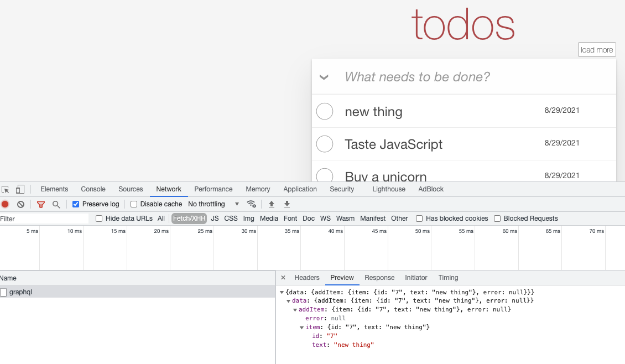625x364 pixels.
Task: Mark 'Buy a unicorn' todo complete
Action: click(x=325, y=175)
